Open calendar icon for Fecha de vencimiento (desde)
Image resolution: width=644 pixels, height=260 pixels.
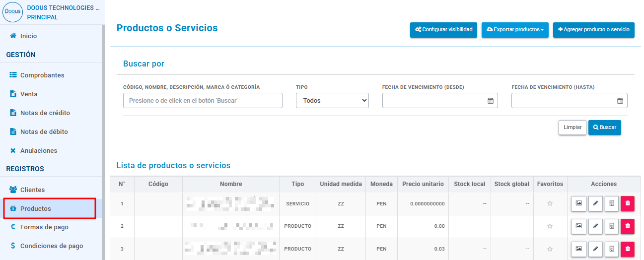(491, 101)
